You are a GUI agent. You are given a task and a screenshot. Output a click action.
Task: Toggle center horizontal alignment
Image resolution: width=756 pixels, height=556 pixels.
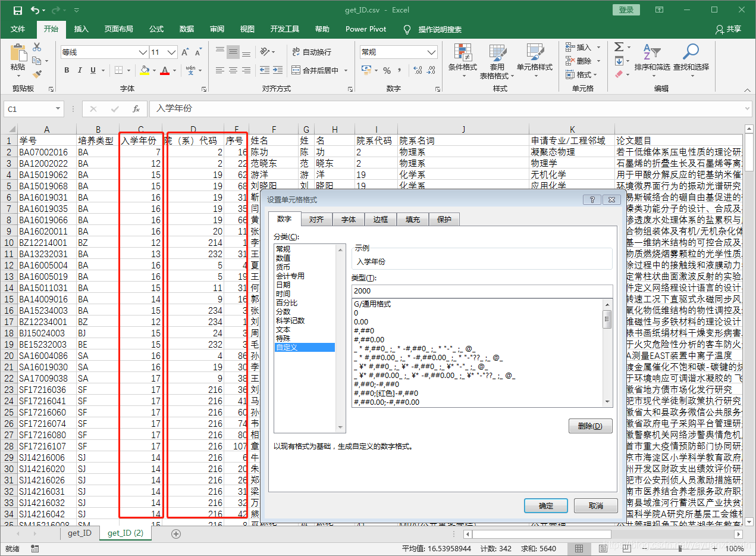(x=233, y=70)
